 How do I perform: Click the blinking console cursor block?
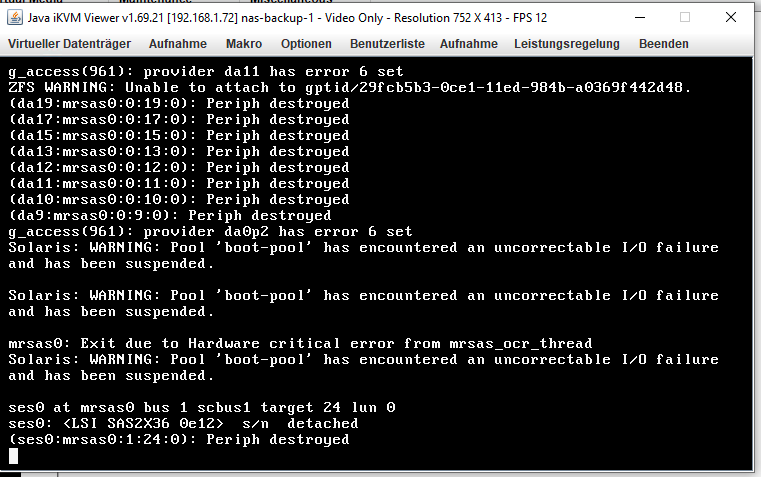14,456
